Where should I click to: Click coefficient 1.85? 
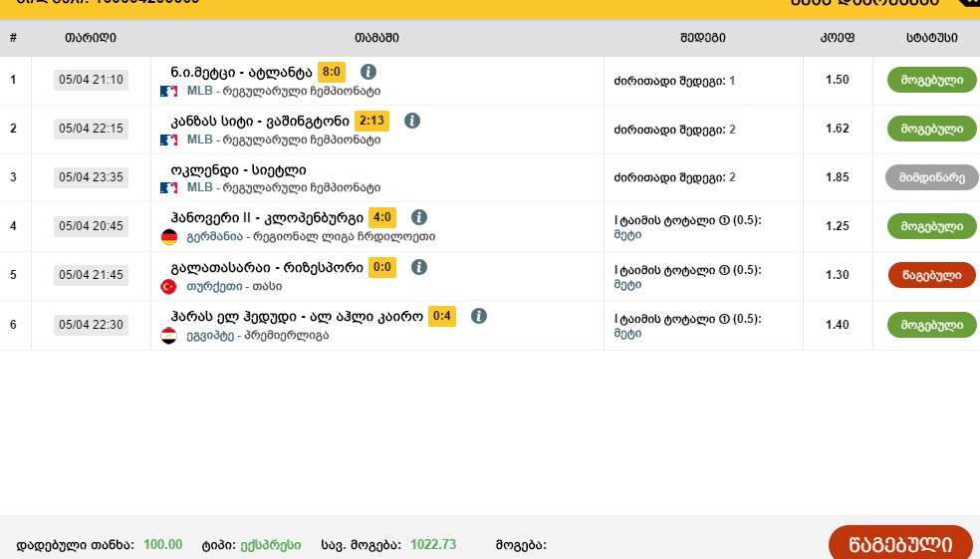pos(838,177)
